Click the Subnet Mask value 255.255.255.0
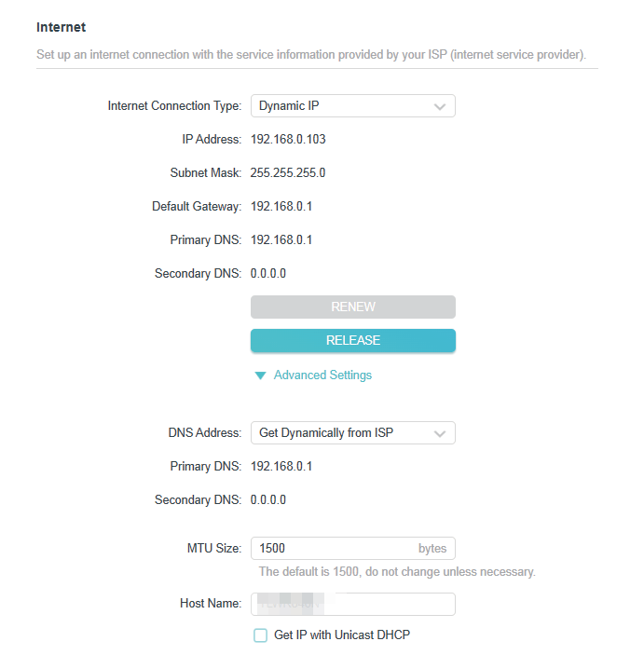 click(x=288, y=173)
